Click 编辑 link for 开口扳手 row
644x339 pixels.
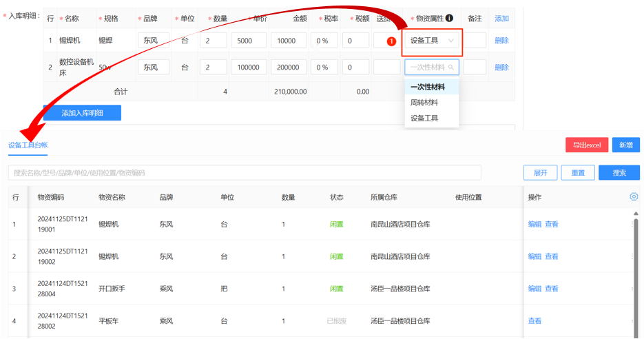(534, 289)
